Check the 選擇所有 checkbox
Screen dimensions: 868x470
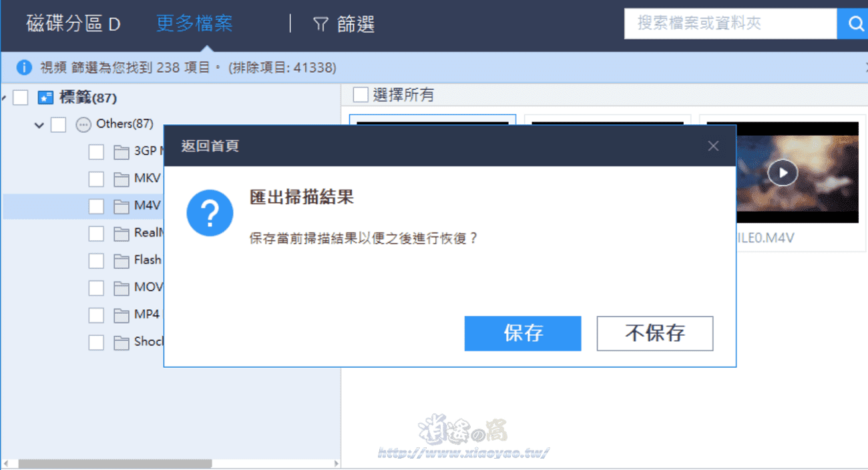click(x=361, y=95)
